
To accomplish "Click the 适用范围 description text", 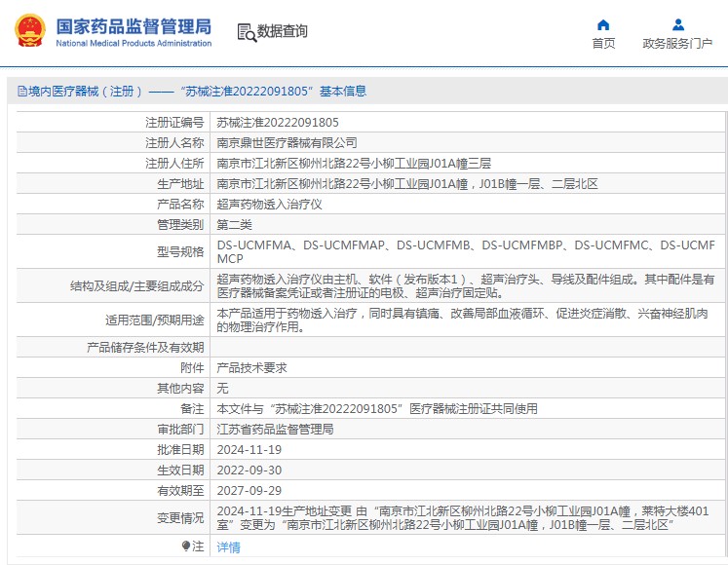I will [x=462, y=320].
